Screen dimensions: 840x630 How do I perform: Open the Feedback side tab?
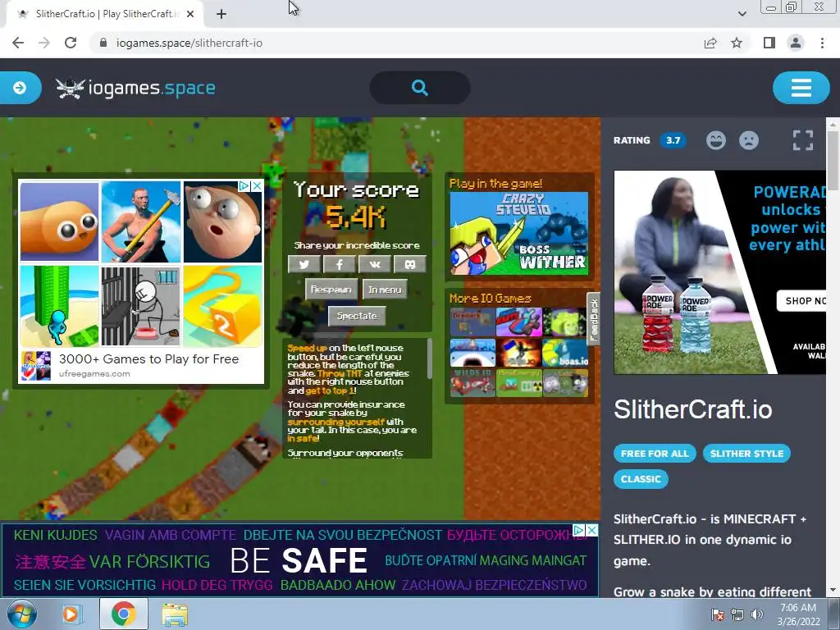593,319
